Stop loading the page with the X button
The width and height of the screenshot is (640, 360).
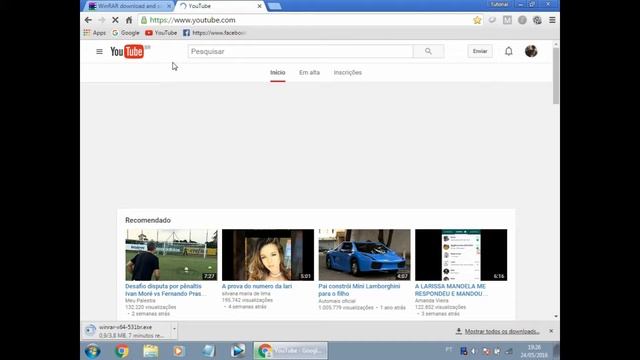[x=115, y=20]
